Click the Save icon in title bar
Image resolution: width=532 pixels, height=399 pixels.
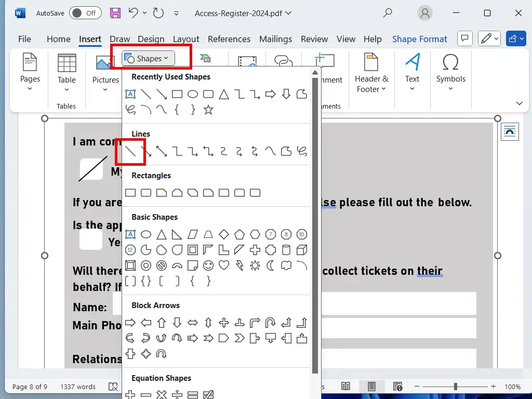[x=115, y=13]
